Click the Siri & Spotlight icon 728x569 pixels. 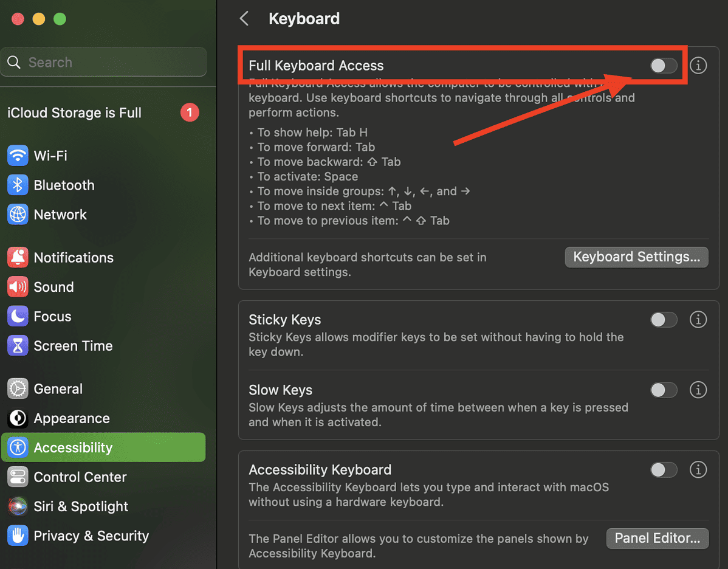[x=18, y=506]
